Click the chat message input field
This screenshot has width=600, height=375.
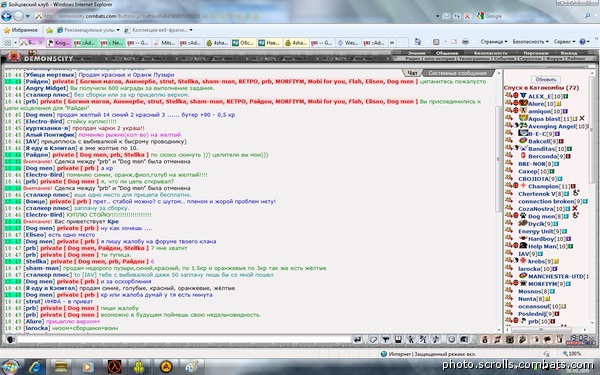pos(184,339)
